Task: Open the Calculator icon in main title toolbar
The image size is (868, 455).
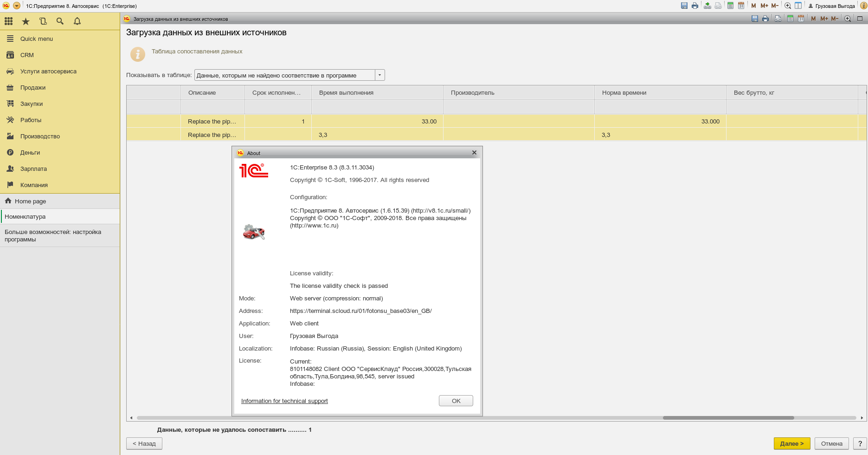Action: click(x=730, y=6)
